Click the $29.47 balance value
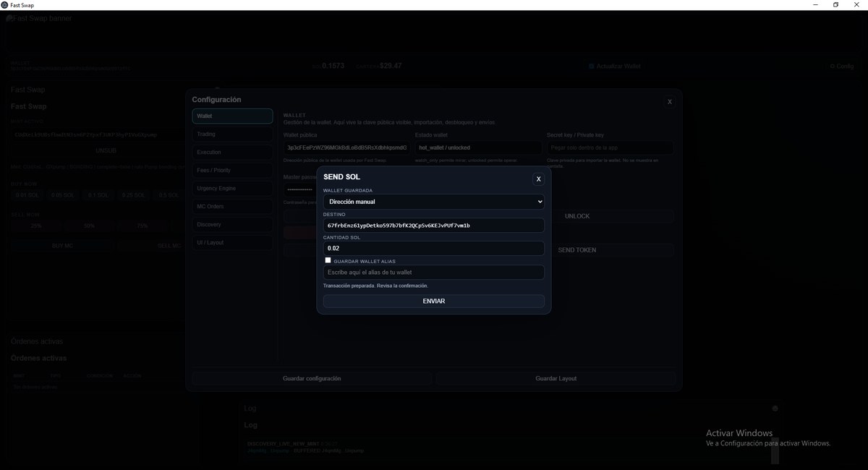The height and width of the screenshot is (470, 868). tap(391, 66)
